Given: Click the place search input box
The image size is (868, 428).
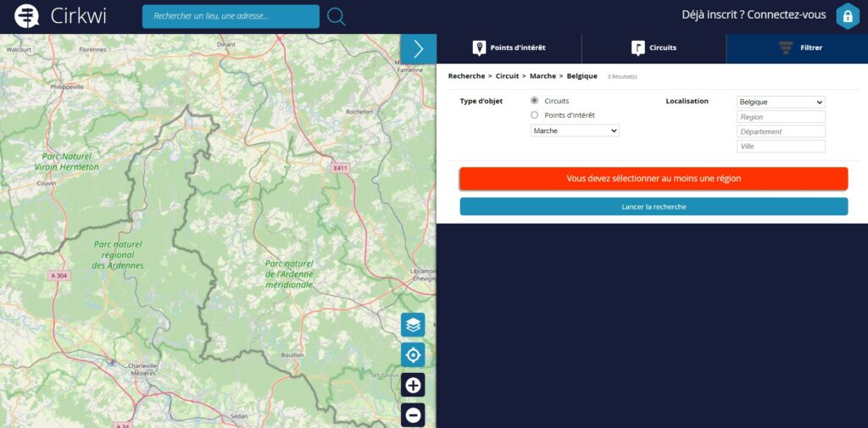Looking at the screenshot, I should pyautogui.click(x=231, y=17).
